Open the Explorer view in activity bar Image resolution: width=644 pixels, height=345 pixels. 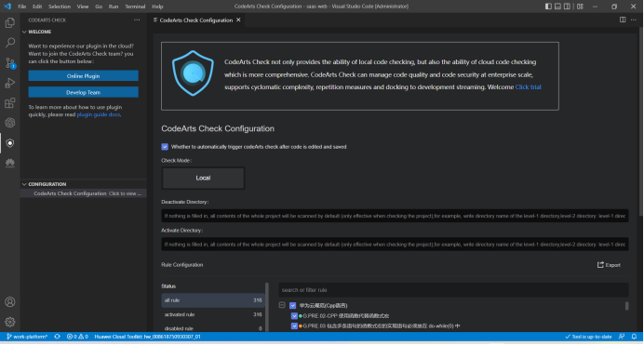click(10, 22)
